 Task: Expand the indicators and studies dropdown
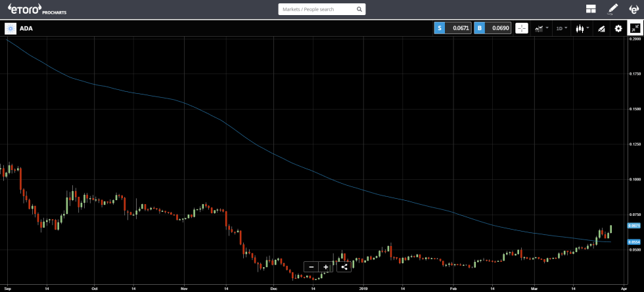(x=542, y=29)
